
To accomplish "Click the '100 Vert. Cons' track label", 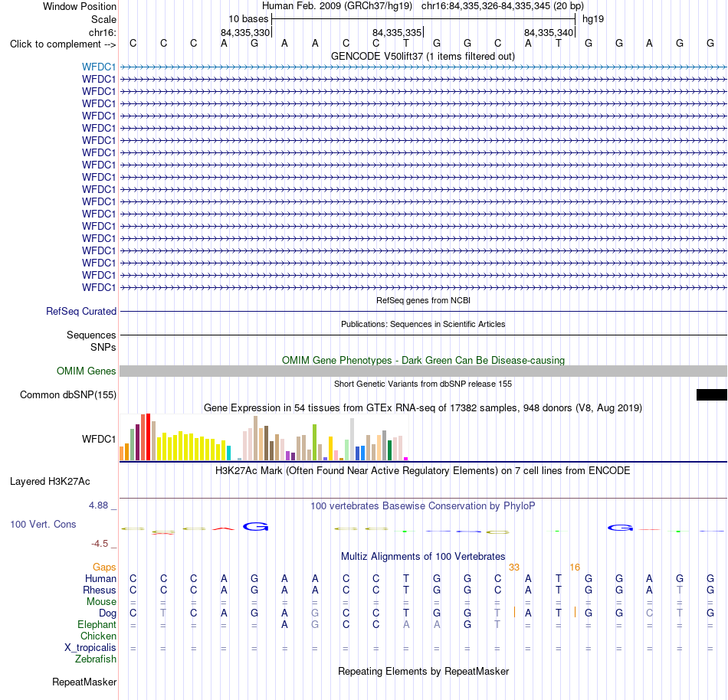I will pyautogui.click(x=43, y=524).
